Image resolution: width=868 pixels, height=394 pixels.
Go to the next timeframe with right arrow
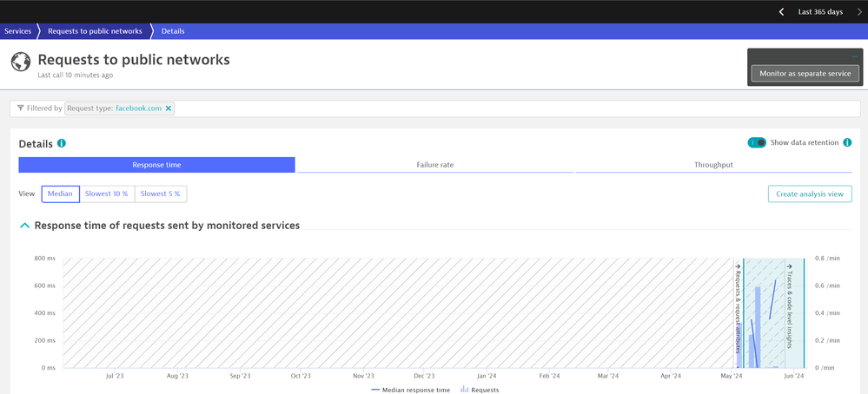pos(859,11)
